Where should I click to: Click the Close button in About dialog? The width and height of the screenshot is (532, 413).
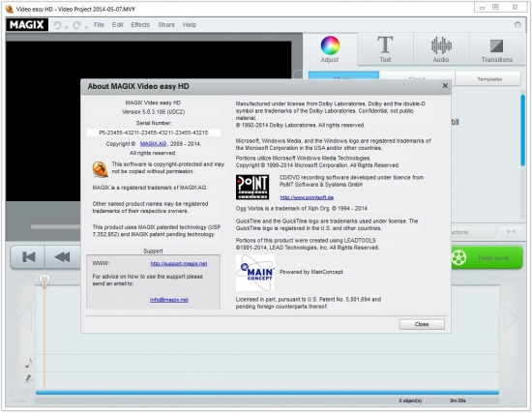coord(422,324)
